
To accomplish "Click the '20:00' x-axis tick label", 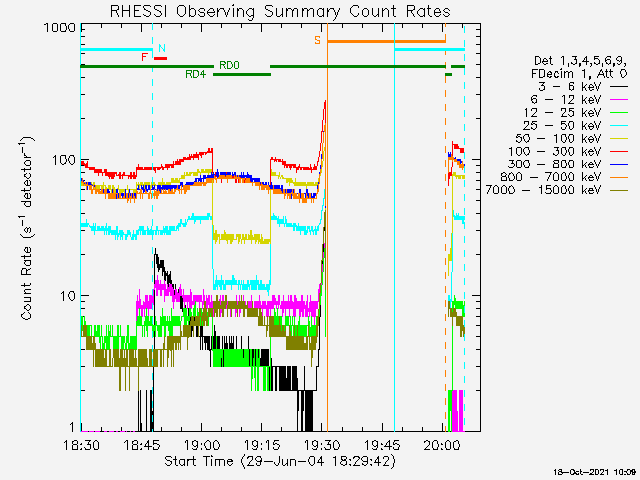I will coord(442,445).
